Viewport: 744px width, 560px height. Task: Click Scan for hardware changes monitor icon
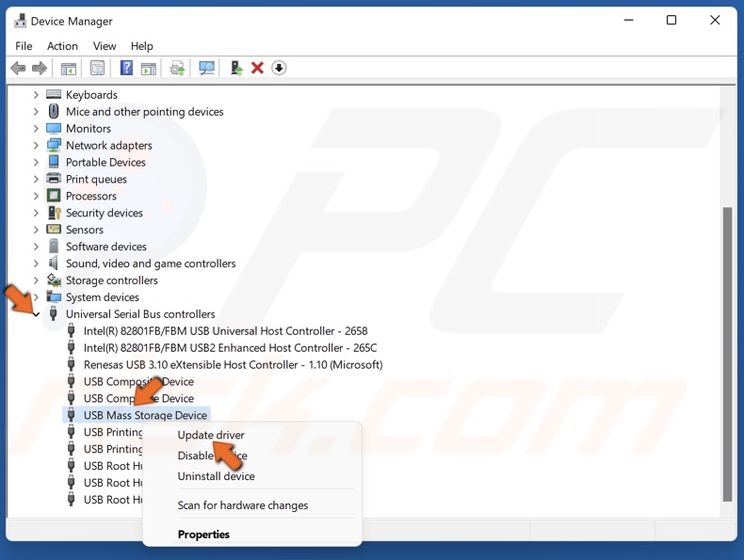tap(206, 69)
